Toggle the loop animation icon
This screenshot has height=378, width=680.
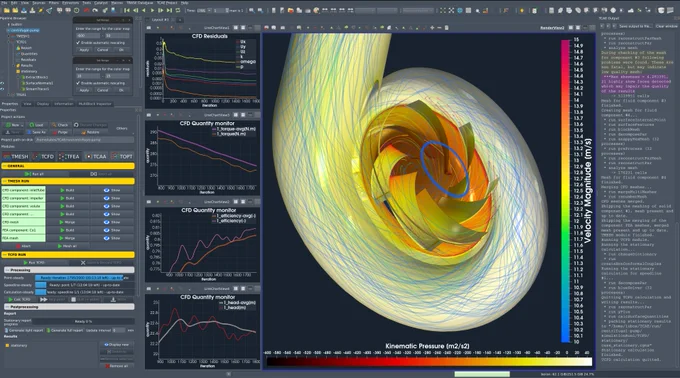click(178, 10)
